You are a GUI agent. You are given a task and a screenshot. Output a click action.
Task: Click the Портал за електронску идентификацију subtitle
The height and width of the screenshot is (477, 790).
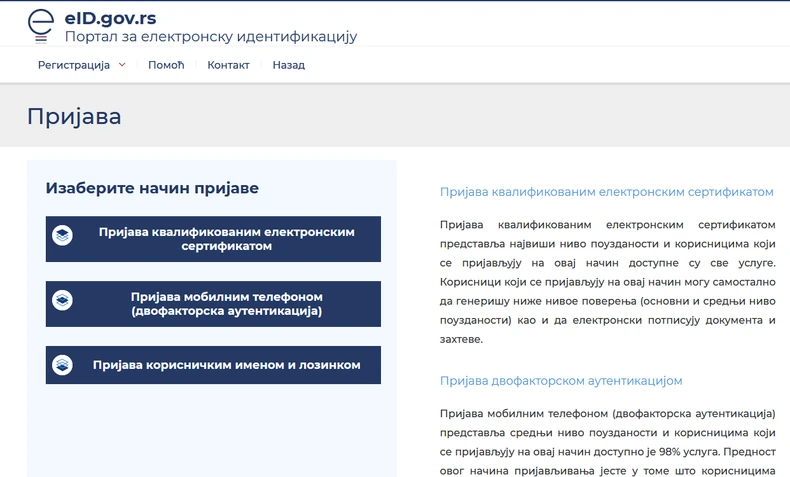(x=210, y=37)
